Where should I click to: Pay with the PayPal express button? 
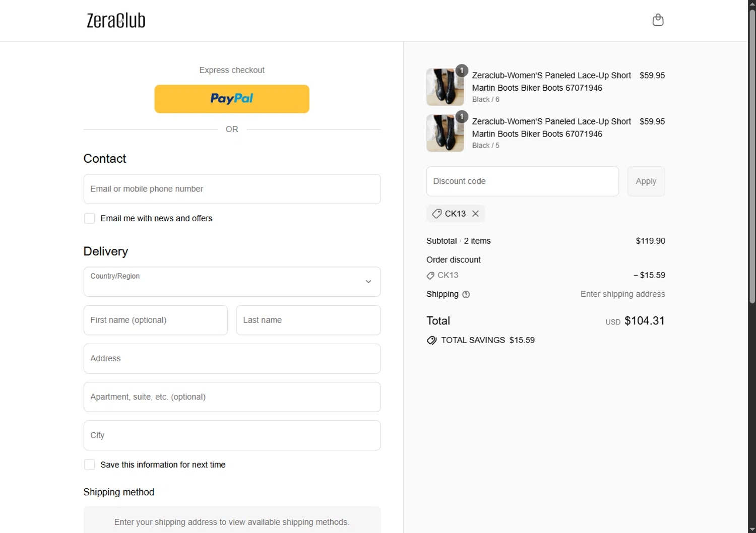tap(232, 99)
